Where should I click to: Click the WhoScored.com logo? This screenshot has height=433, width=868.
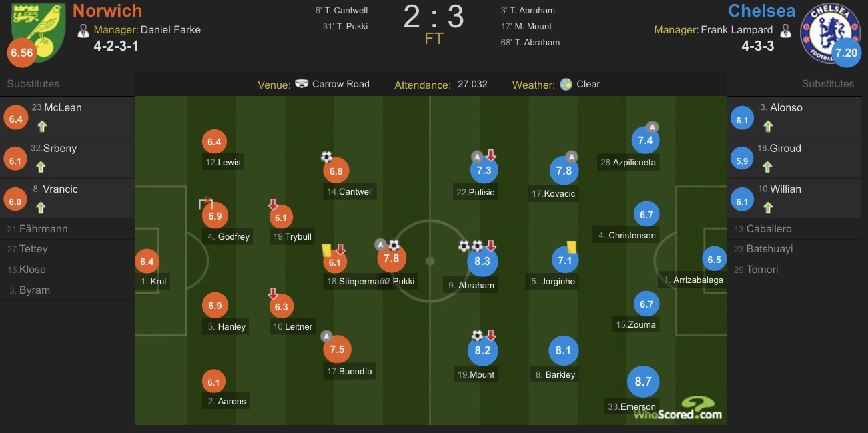point(678,408)
